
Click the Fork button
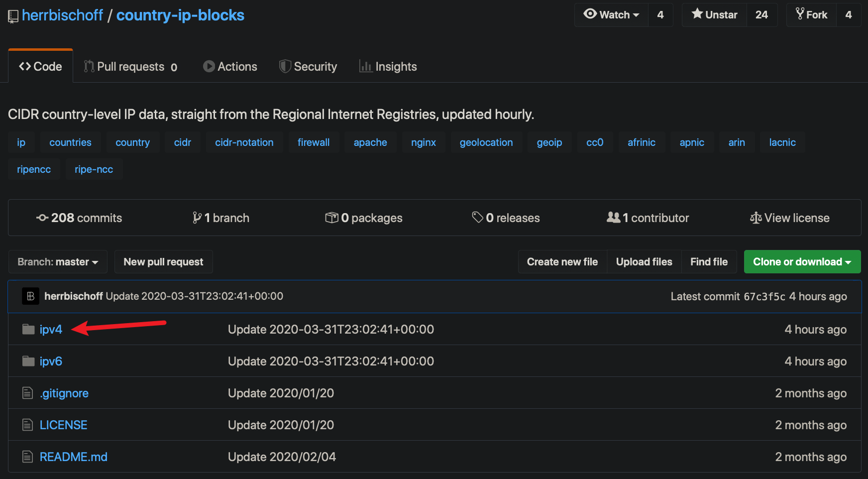click(x=811, y=15)
